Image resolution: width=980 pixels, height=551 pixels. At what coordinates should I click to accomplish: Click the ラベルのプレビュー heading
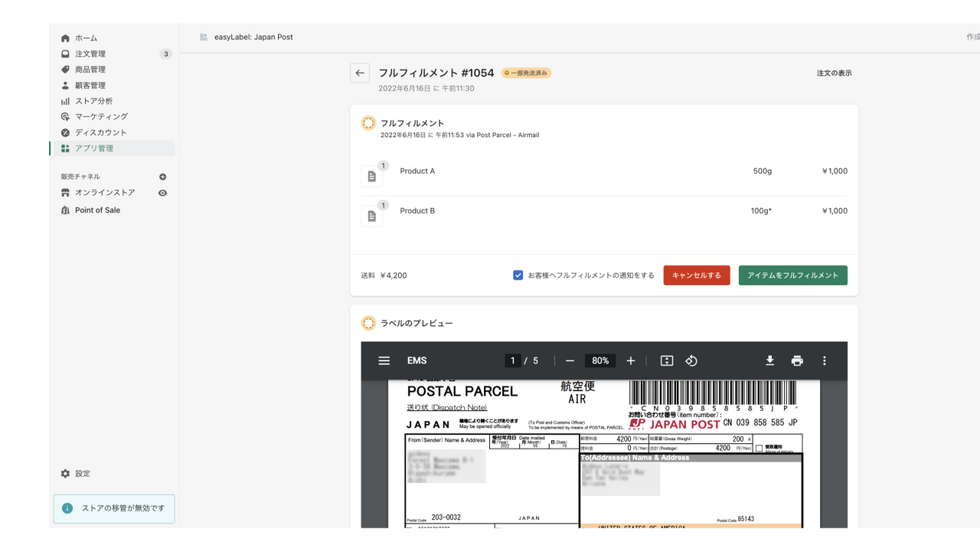(x=416, y=324)
